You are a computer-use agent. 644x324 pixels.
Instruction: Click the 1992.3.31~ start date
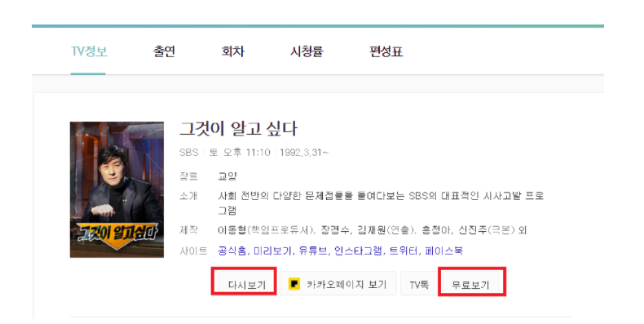click(x=304, y=153)
